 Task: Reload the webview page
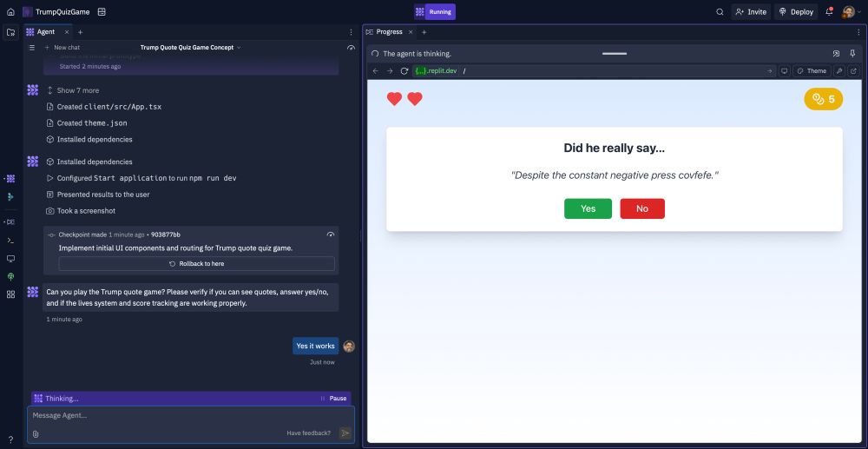pyautogui.click(x=404, y=71)
